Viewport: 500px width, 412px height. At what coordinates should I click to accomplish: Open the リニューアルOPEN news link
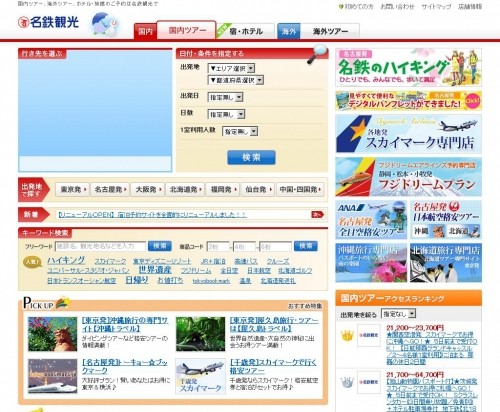(x=152, y=215)
